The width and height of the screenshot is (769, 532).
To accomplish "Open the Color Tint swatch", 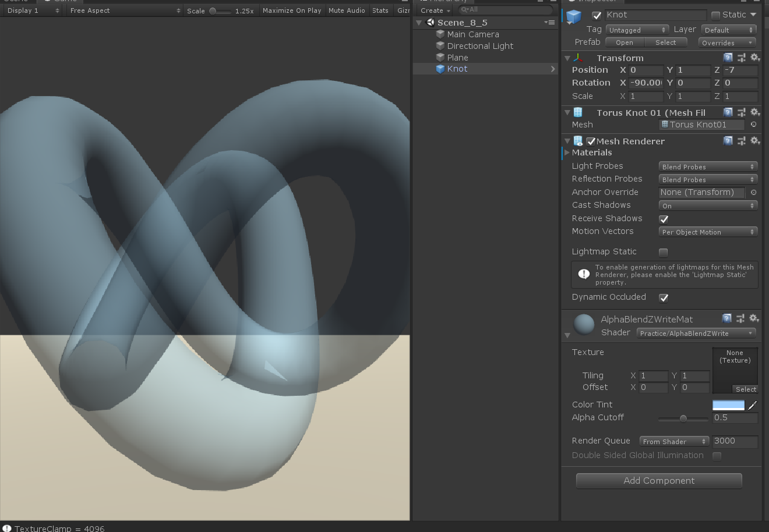I will (x=728, y=405).
